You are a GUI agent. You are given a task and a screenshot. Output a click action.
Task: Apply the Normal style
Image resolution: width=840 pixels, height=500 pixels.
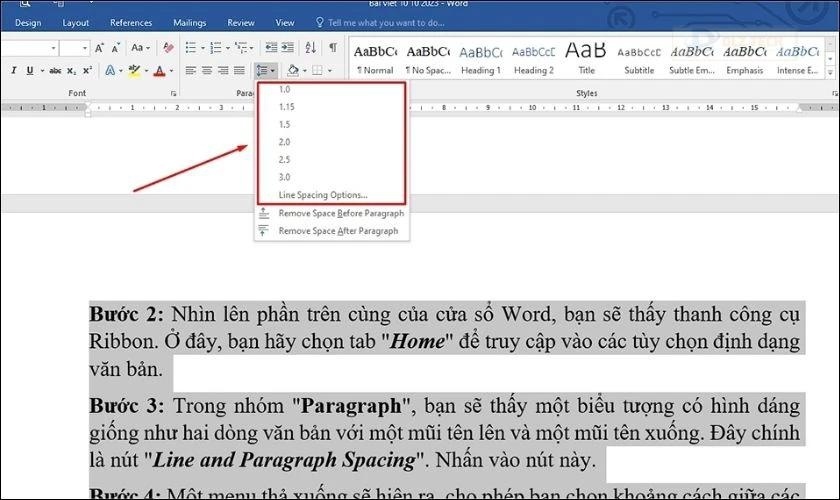click(x=375, y=59)
